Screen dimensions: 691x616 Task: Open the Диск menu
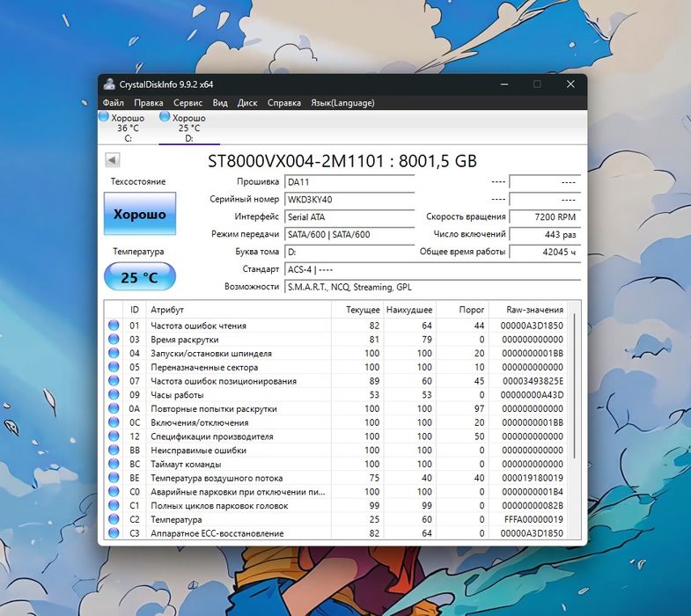(247, 103)
